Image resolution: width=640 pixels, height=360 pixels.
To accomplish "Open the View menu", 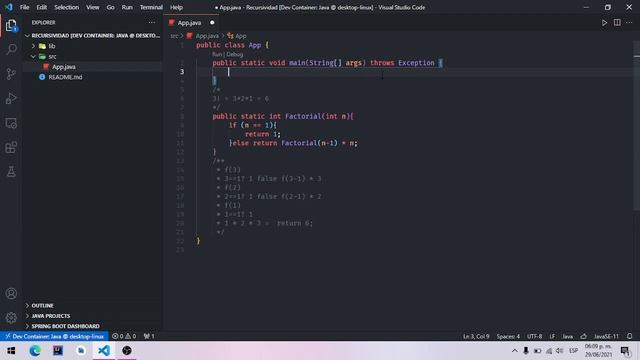I will click(93, 7).
